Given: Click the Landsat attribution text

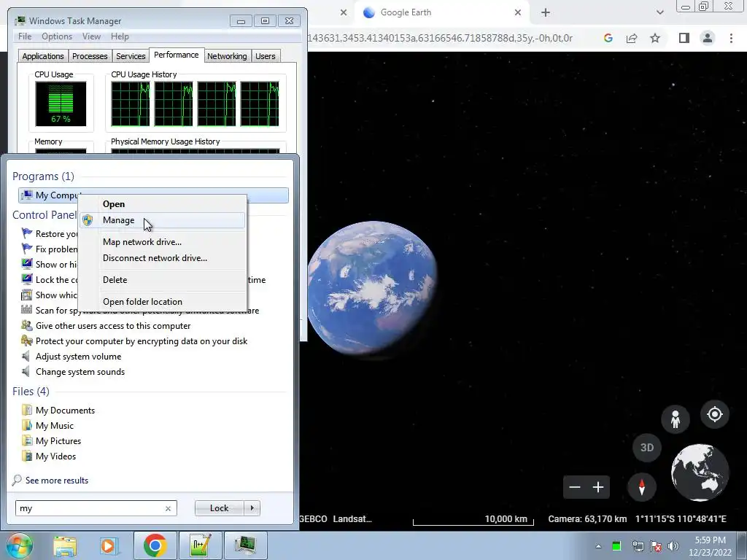Looking at the screenshot, I should point(352,519).
